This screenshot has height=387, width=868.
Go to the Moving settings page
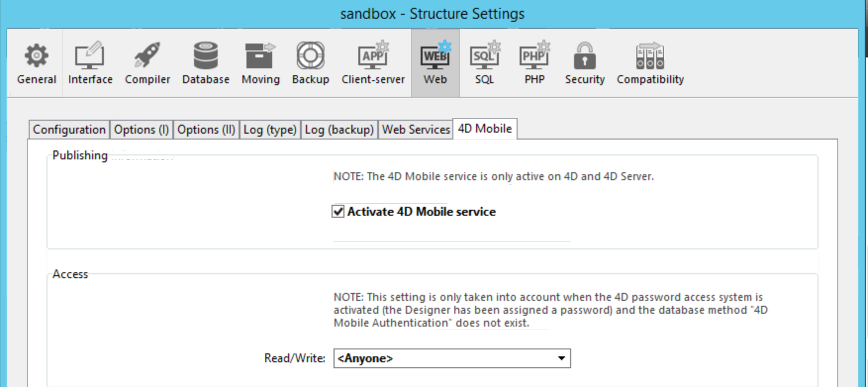(261, 63)
